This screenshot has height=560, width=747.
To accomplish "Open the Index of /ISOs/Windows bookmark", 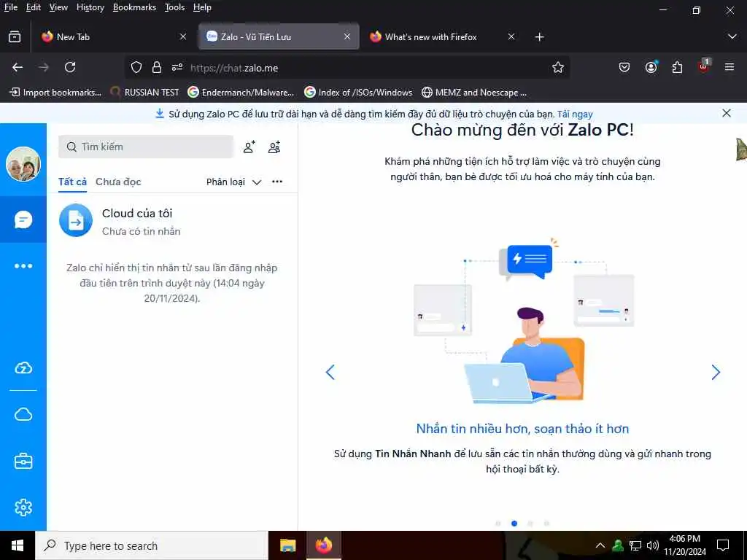I will tap(358, 93).
